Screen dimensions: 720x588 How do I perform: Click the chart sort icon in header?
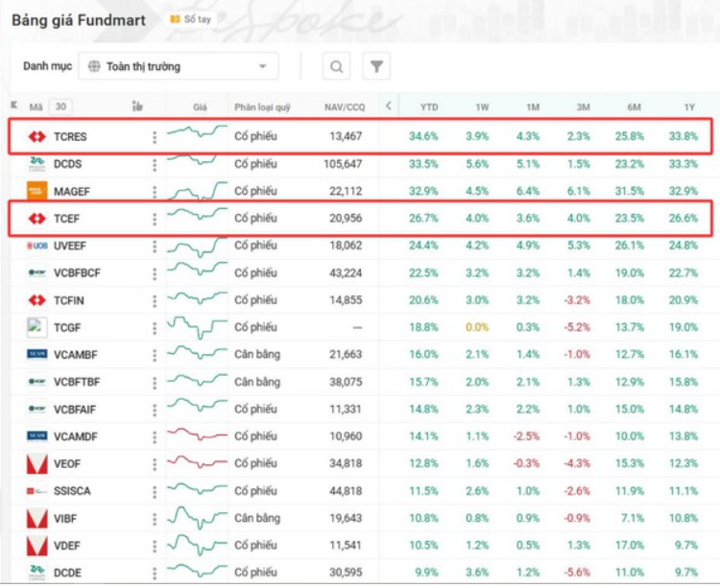137,106
